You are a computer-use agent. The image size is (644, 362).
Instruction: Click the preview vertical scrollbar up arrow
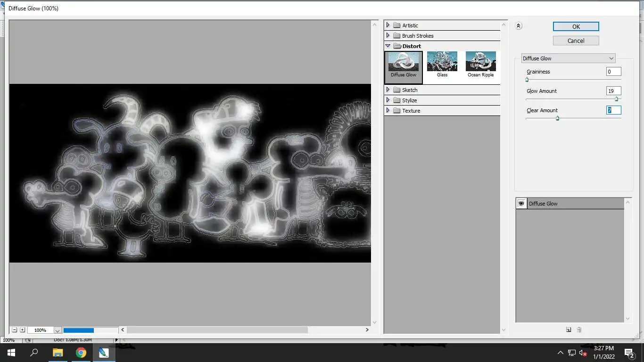375,24
